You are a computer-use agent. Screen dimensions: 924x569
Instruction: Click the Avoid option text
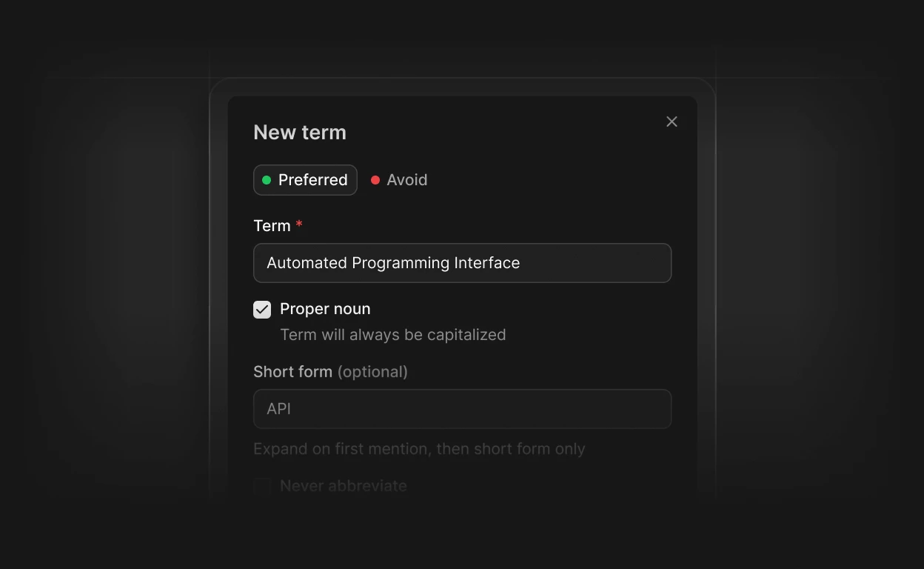(407, 180)
